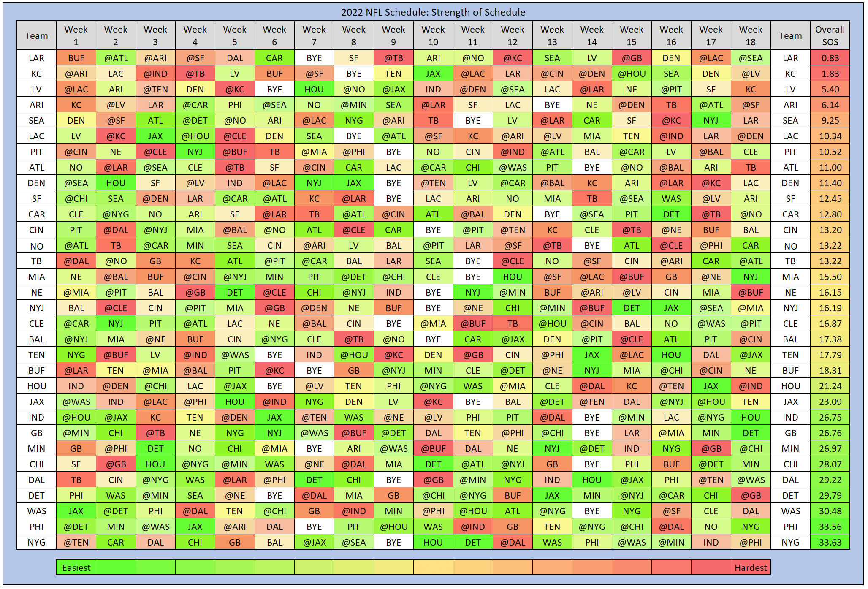Image resolution: width=868 pixels, height=589 pixels.
Task: Select PHI overall SOS value 33.56
Action: pos(830,527)
